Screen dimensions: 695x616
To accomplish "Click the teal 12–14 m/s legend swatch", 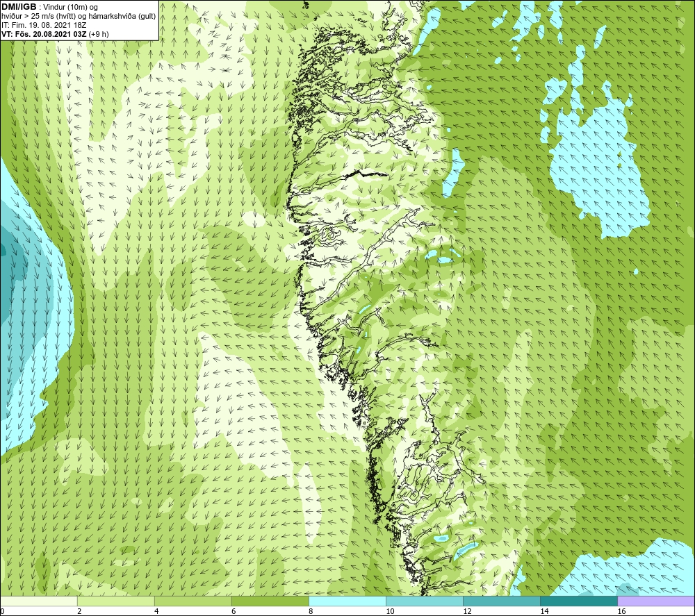I will tap(502, 601).
